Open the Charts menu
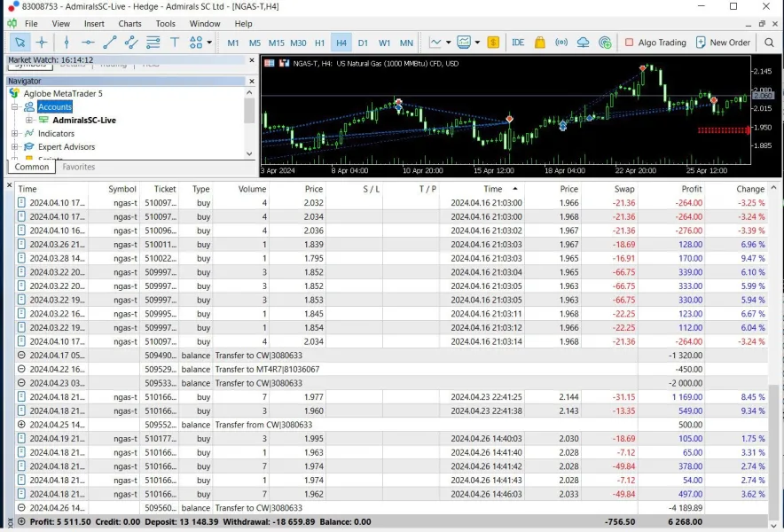Viewport: 784px width, 532px height. pos(130,24)
